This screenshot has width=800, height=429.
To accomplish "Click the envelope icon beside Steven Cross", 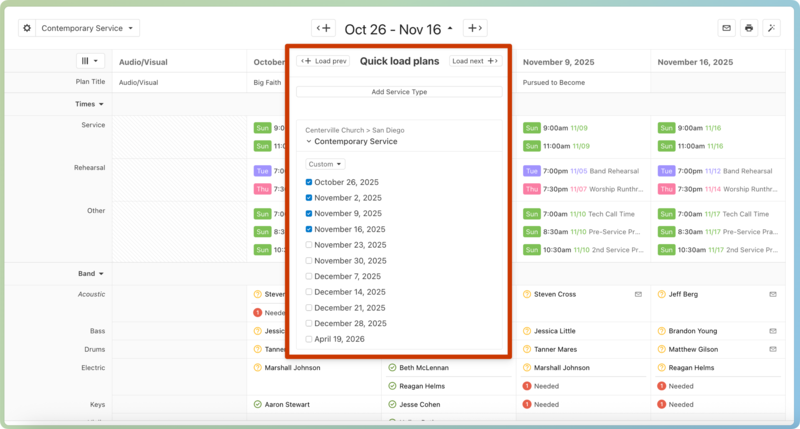I will (x=638, y=295).
